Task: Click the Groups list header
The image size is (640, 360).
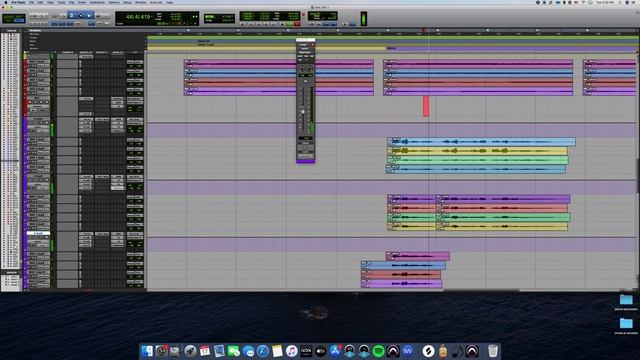Action: pos(11,272)
